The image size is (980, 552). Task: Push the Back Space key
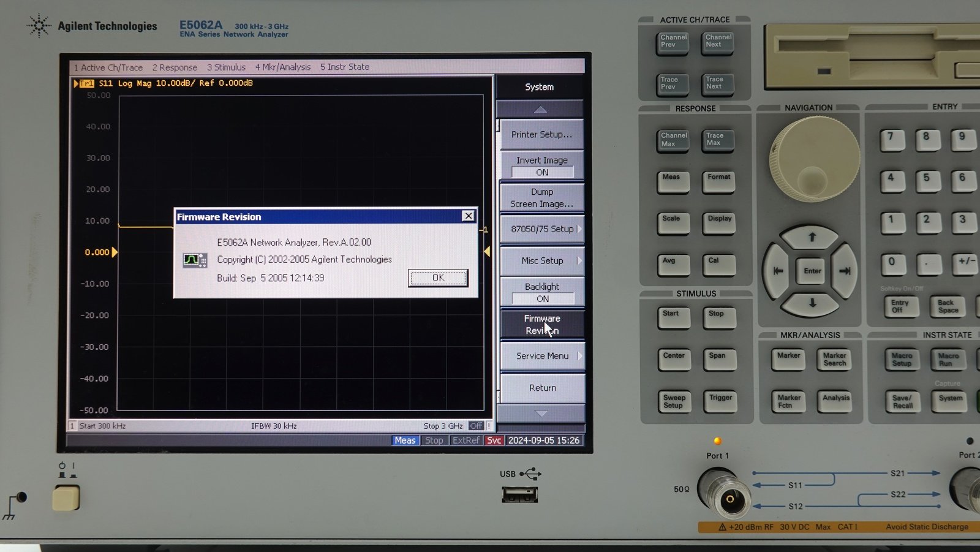click(947, 306)
